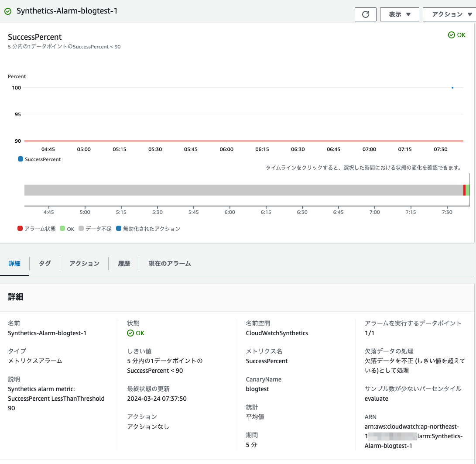Open the blogtest canary name link
Viewport: 476px width, 464px height.
(257, 389)
